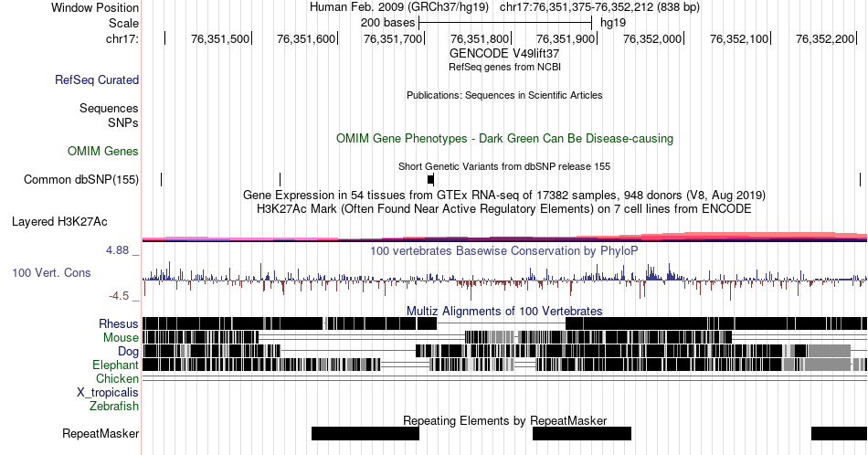This screenshot has width=868, height=455.
Task: Click the Dog alignment row label
Action: click(x=129, y=351)
